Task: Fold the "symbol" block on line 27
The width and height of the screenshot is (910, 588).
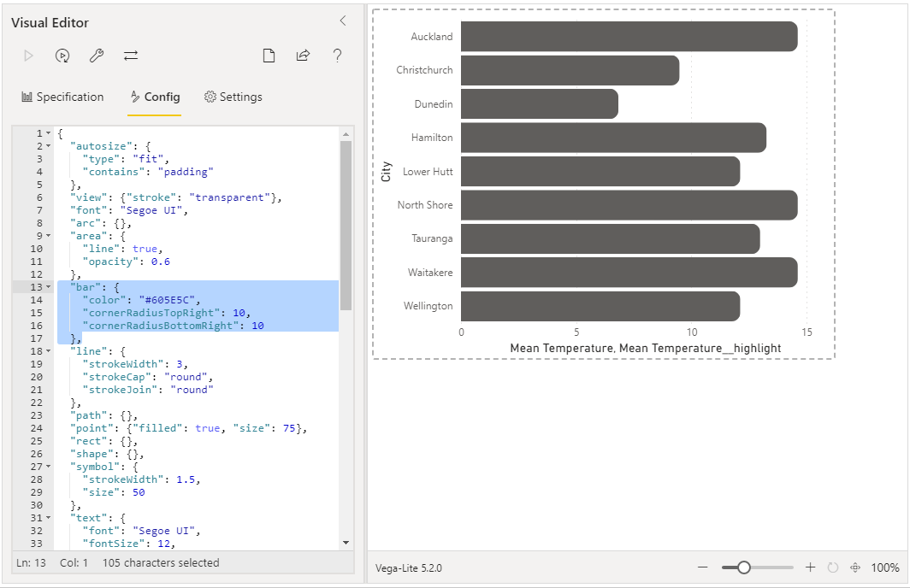Action: [48, 467]
